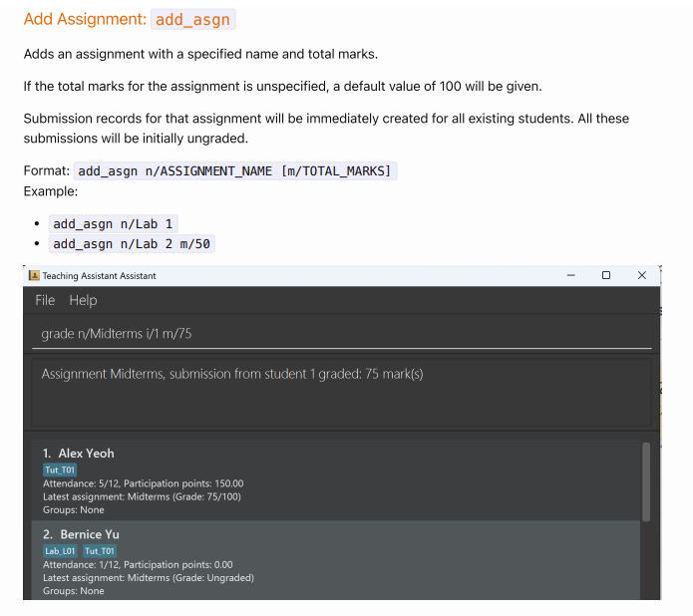Viewport: 693px width, 616px height.
Task: Select the Alex Yeoh student name
Action: (x=86, y=454)
